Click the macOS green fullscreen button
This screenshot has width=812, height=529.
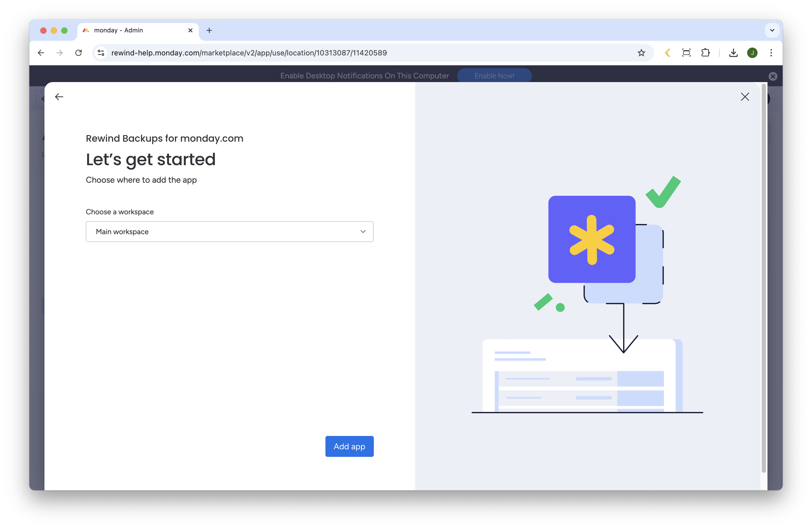64,31
